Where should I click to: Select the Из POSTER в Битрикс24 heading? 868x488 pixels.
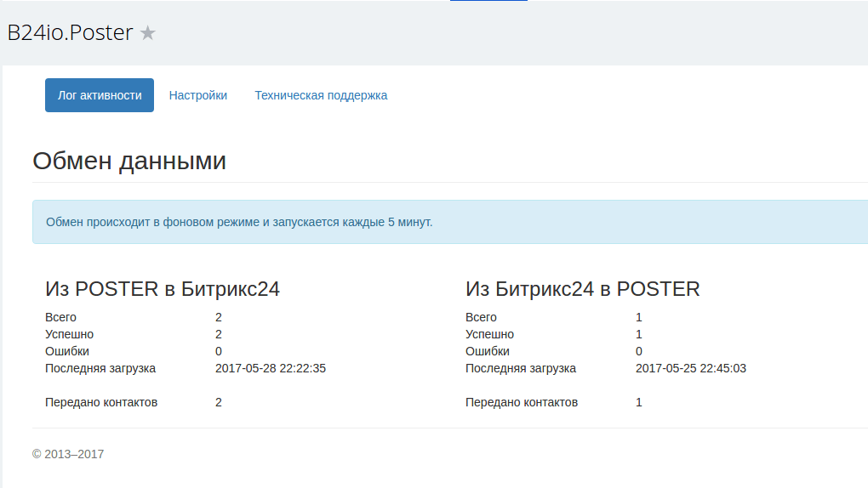(x=163, y=289)
